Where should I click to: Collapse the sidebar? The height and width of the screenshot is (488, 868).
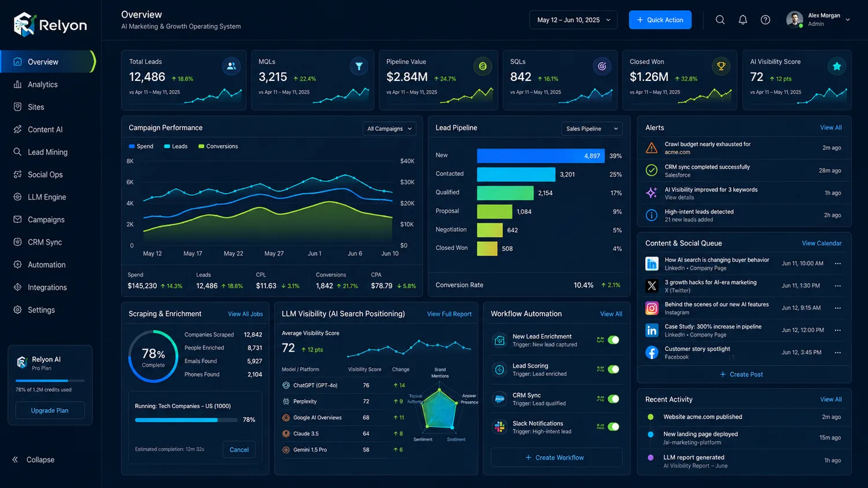34,460
